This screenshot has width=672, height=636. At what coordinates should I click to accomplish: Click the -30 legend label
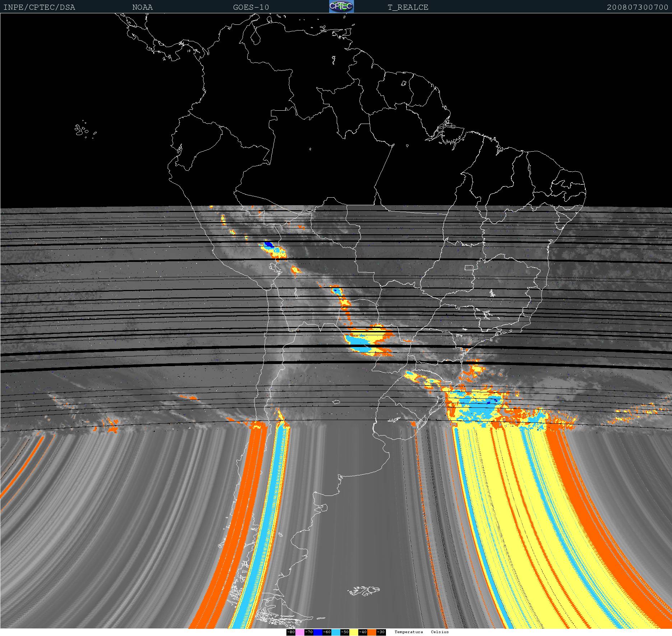[381, 632]
